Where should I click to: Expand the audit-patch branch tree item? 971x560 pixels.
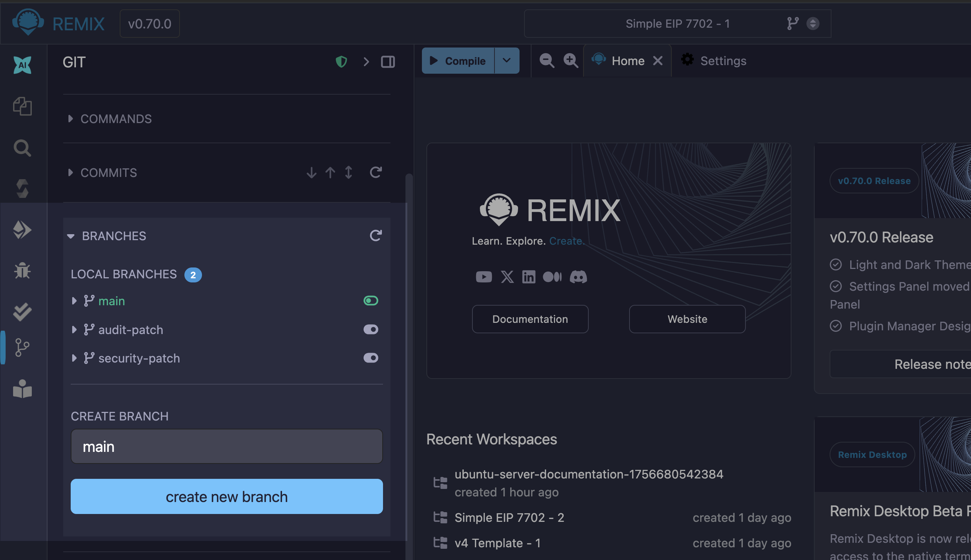click(x=74, y=330)
